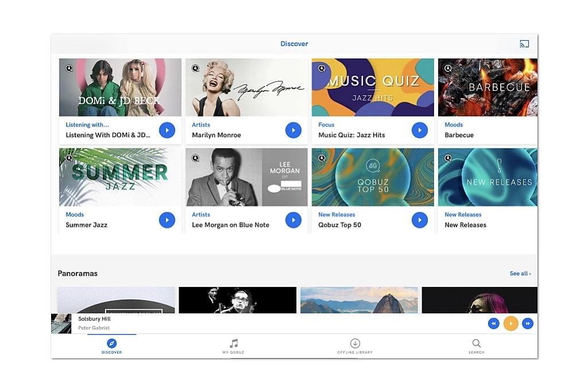
Task: Click New Releases label above Qobuz Top 50
Action: click(336, 215)
